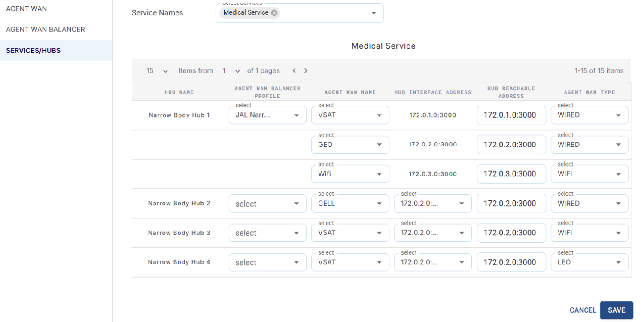Screen dimensions: 644x322
Task: Expand the Service Names dropdown arrow
Action: (x=374, y=13)
